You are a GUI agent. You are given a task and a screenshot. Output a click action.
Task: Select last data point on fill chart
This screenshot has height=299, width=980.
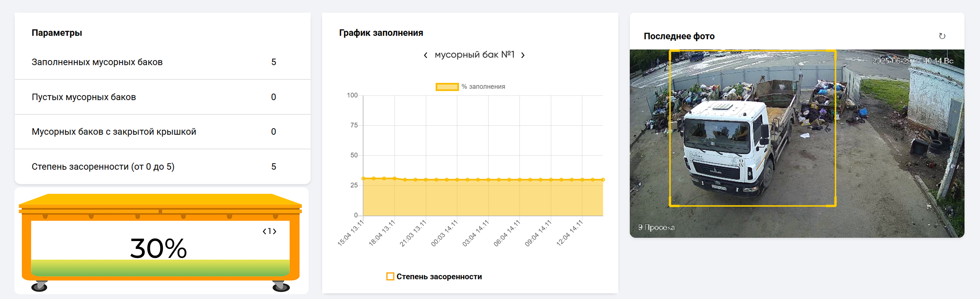coord(603,180)
